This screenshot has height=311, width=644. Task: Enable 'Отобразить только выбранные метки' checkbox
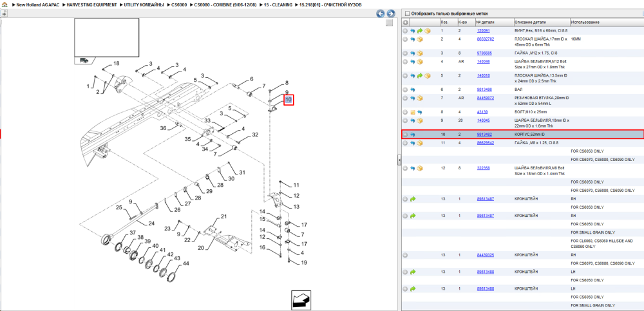[408, 14]
